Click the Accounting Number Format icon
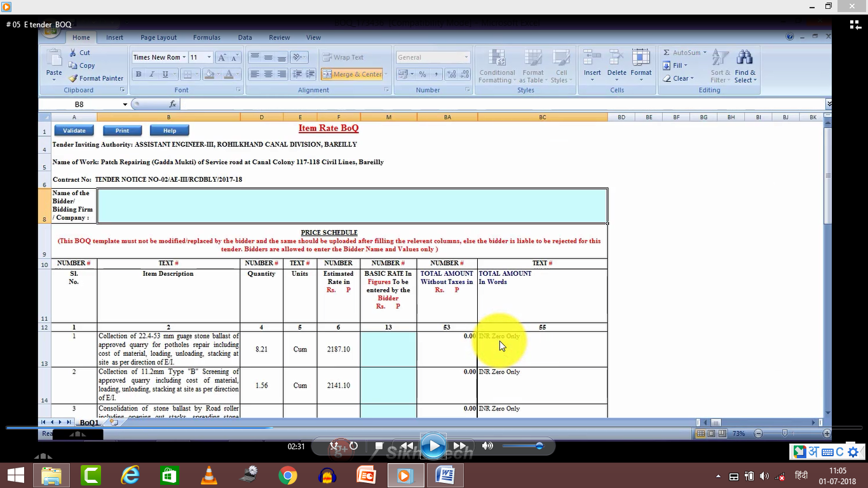868x488 pixels. 402,74
